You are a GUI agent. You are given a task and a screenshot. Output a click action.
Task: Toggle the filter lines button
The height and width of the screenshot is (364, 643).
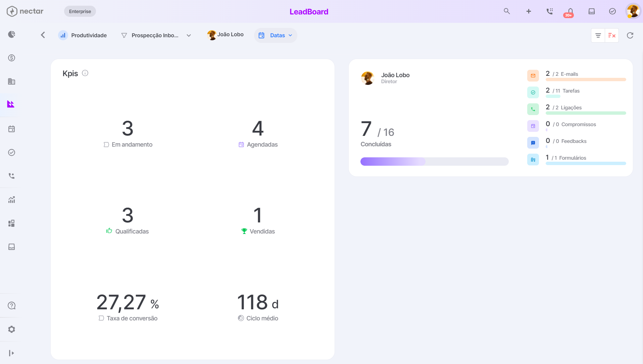[x=598, y=35]
